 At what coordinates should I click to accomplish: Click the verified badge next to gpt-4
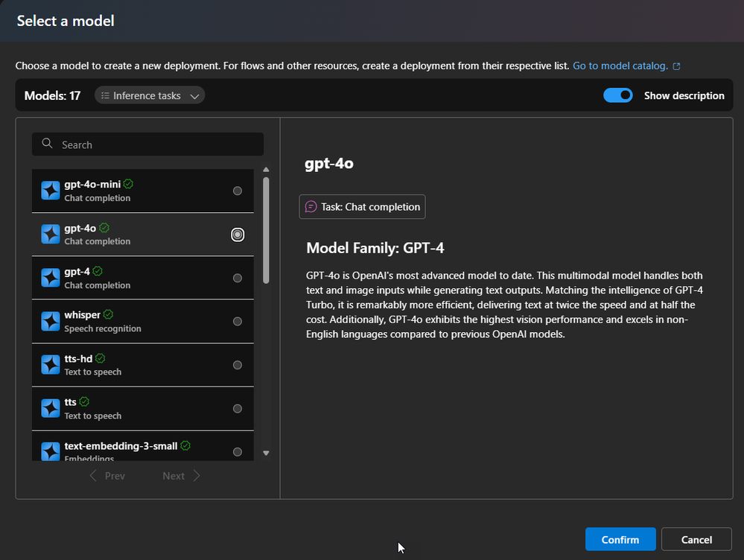[x=98, y=271]
